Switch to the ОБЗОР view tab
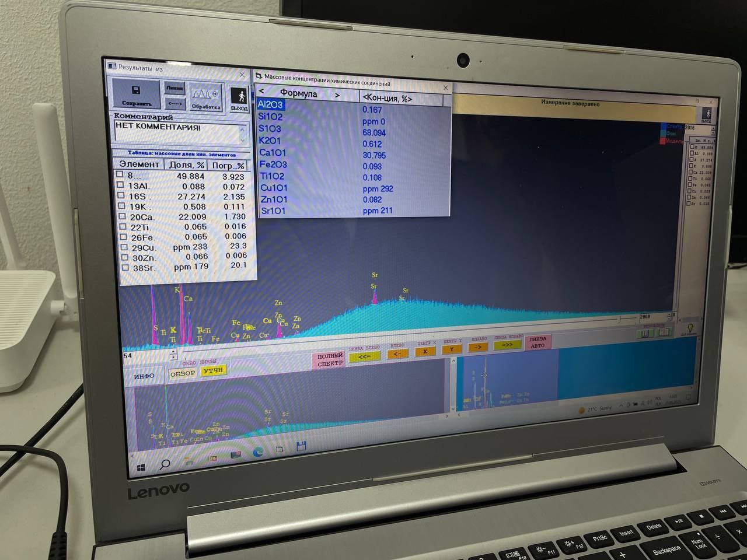 pyautogui.click(x=182, y=373)
